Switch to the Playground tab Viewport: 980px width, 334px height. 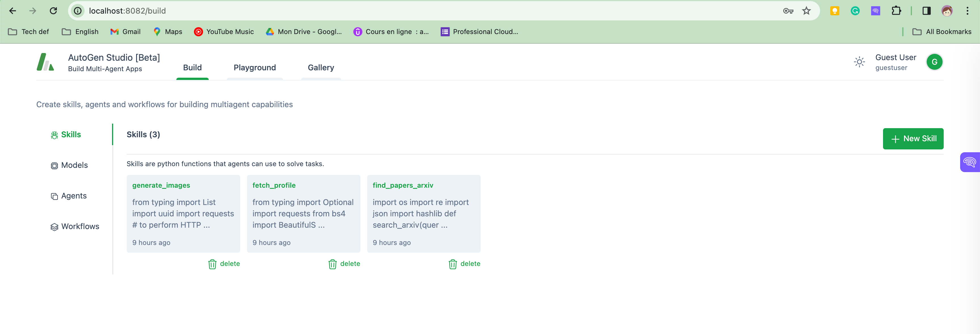click(255, 68)
